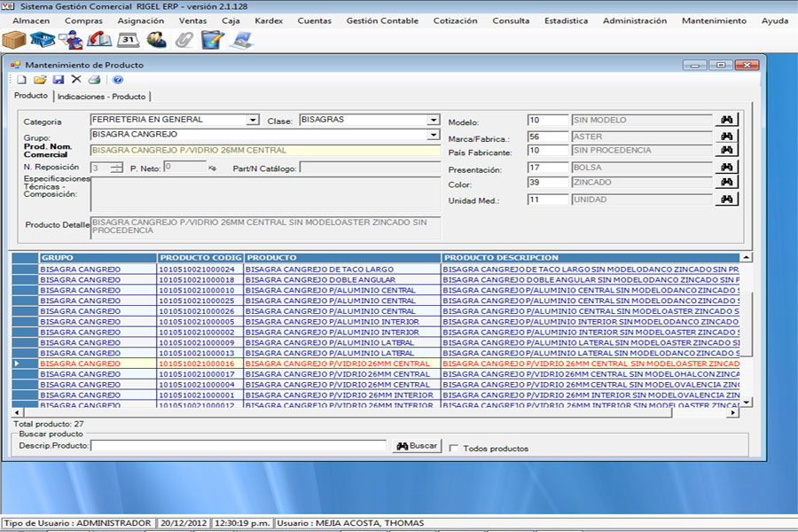The height and width of the screenshot is (532, 798).
Task: Click the delete X icon in product toolbar
Action: pos(76,80)
